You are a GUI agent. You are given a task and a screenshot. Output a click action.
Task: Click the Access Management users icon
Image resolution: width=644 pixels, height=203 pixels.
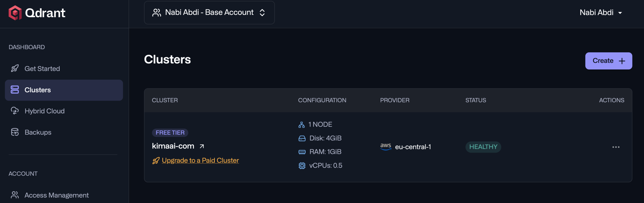point(15,195)
